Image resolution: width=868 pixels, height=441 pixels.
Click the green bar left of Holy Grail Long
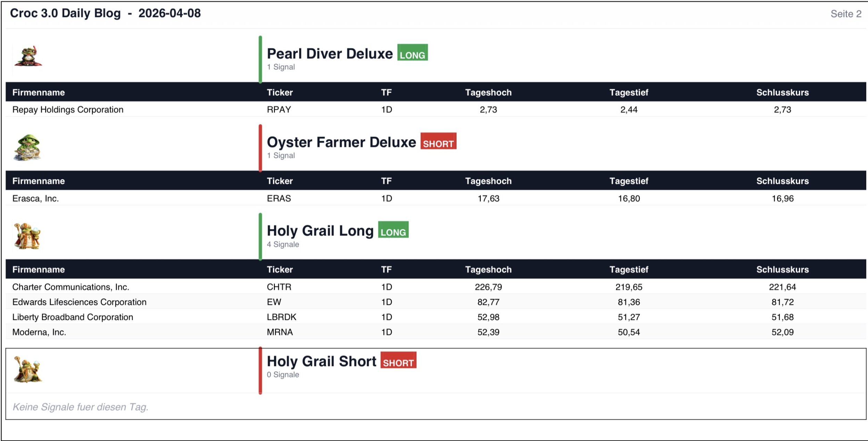pos(260,237)
